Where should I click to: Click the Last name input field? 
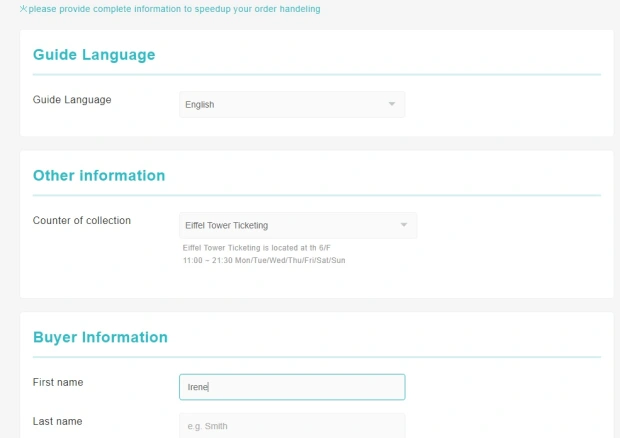click(292, 425)
